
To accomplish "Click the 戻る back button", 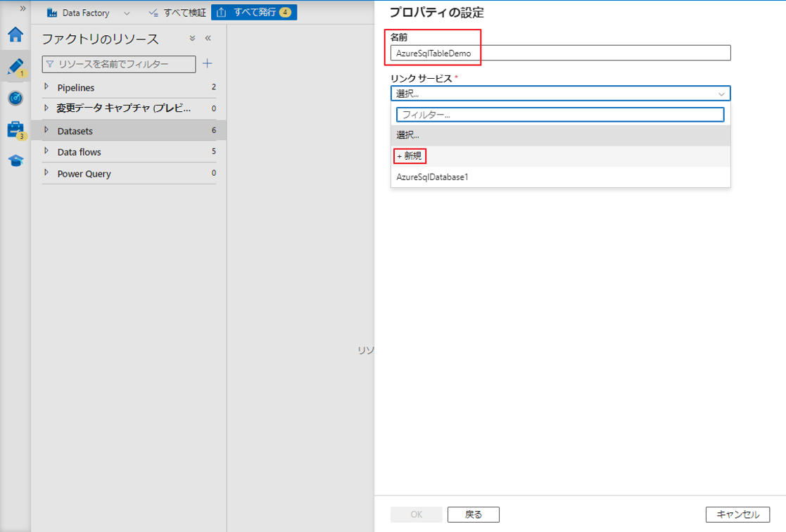I will (x=473, y=514).
